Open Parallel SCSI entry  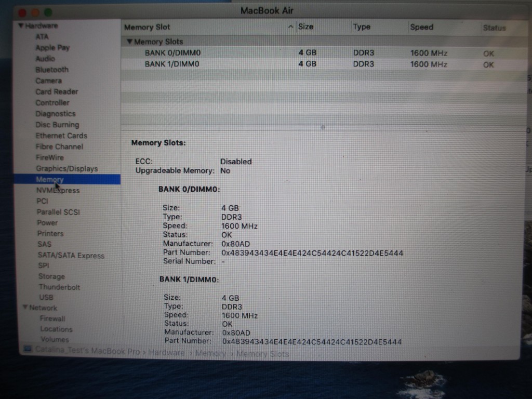pos(58,212)
